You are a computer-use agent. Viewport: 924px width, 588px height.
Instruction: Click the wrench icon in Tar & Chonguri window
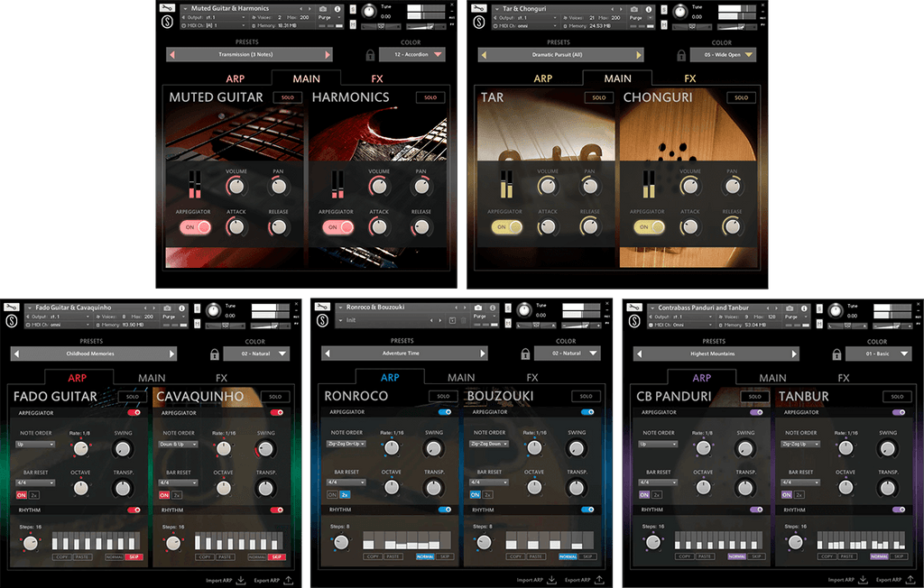pos(478,8)
